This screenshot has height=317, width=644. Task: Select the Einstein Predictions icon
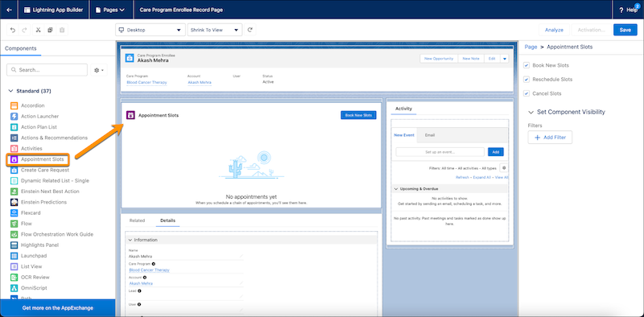click(14, 202)
